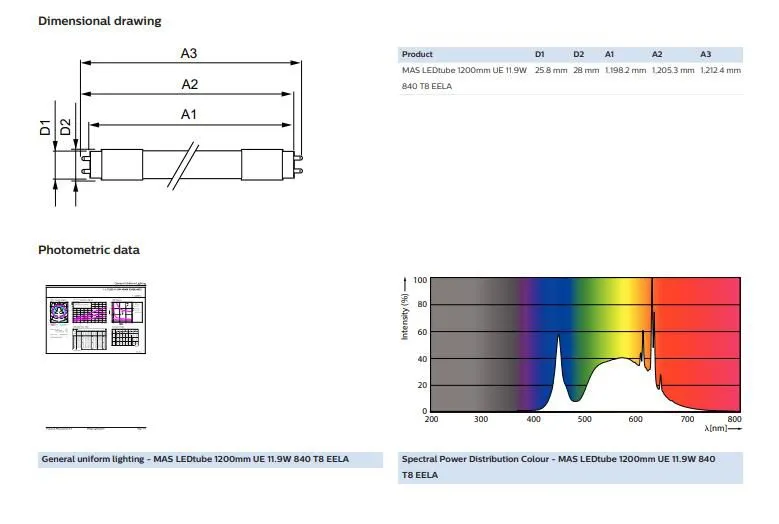Select the A3 table column header
This screenshot has height=524, width=779.
click(705, 54)
